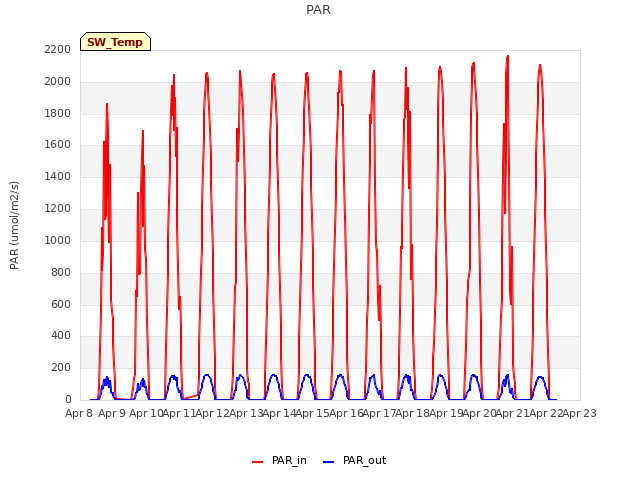Click the Apr 20 x-axis label
The width and height of the screenshot is (640, 480).
479,413
